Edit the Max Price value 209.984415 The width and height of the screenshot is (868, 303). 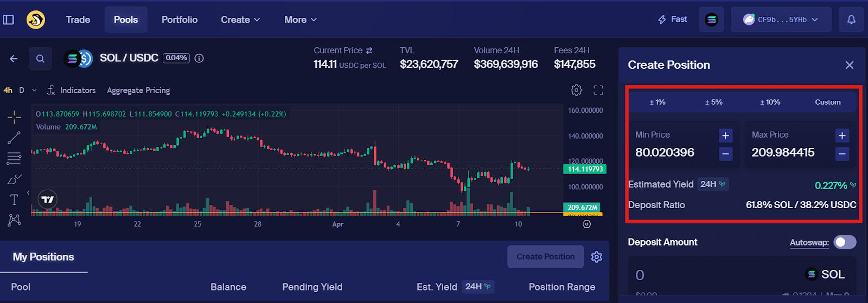pyautogui.click(x=783, y=152)
